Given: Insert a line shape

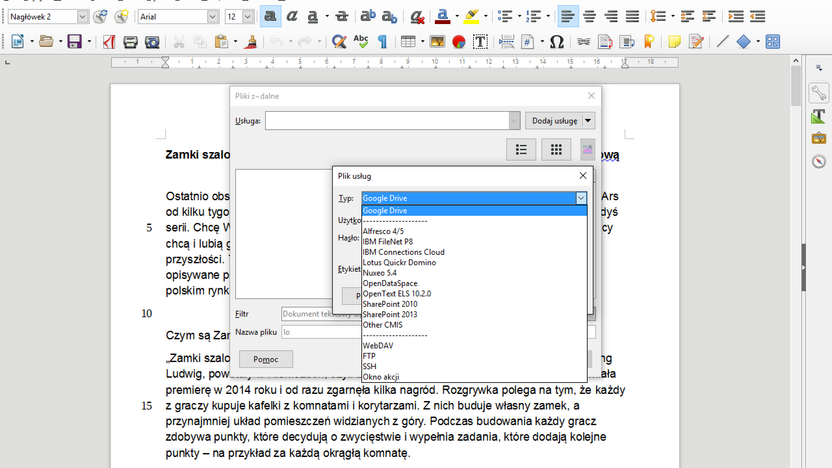Looking at the screenshot, I should coord(722,41).
